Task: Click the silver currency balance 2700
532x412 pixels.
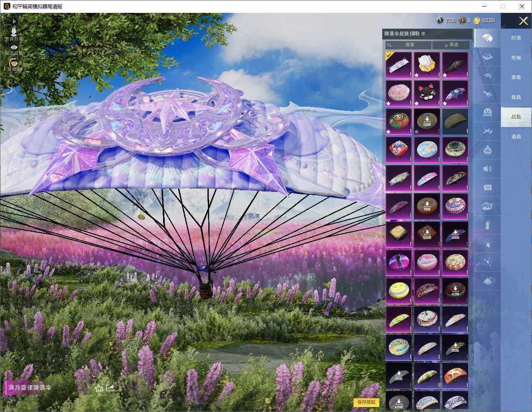Action: pyautogui.click(x=447, y=20)
